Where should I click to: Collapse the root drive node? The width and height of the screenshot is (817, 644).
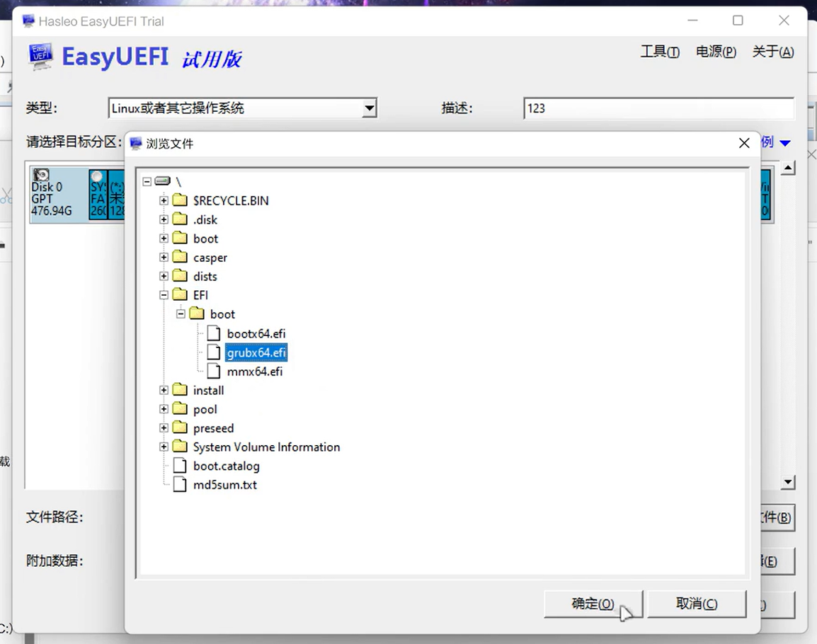147,181
